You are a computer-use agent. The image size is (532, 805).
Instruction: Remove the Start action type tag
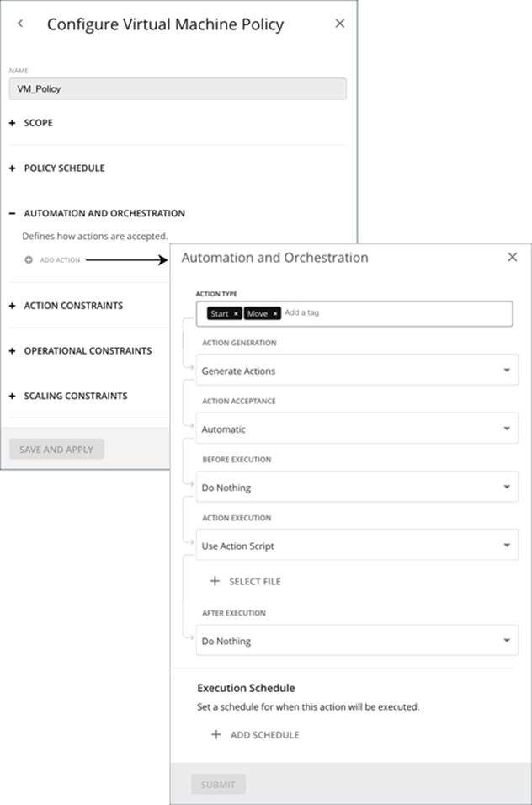pyautogui.click(x=237, y=312)
